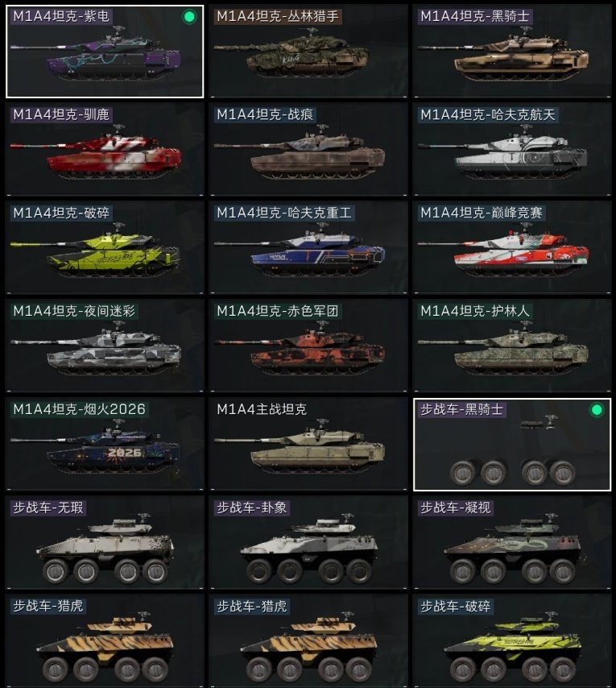The image size is (616, 688).
Task: Select the M1A4坦克-紫电 purple tank skin
Action: 105,52
